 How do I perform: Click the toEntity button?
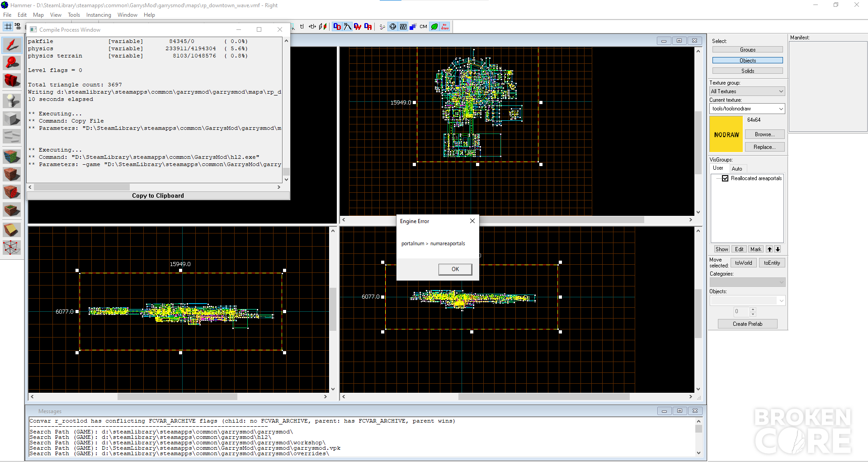[772, 263]
